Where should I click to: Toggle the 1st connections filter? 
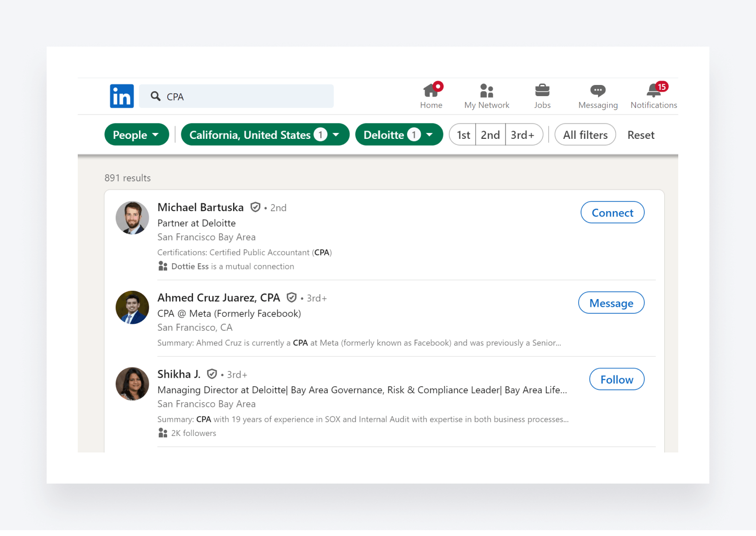463,135
